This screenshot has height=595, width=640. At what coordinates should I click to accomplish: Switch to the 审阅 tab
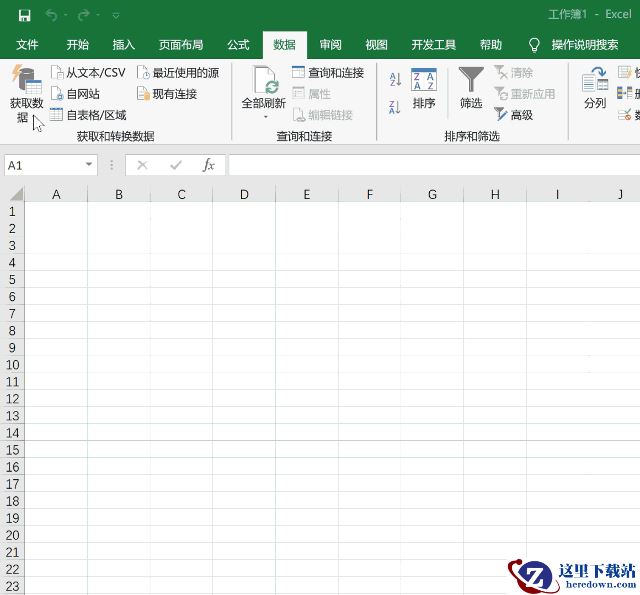click(x=331, y=44)
